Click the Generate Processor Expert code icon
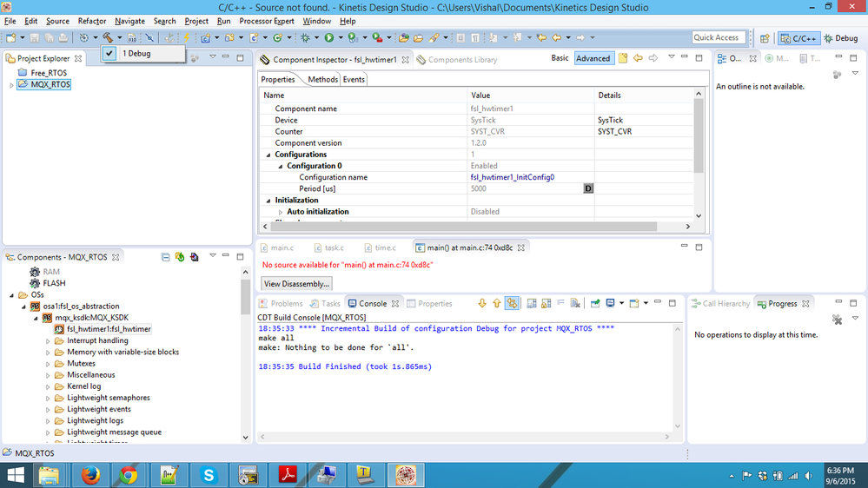This screenshot has width=868, height=488. pyautogui.click(x=194, y=257)
